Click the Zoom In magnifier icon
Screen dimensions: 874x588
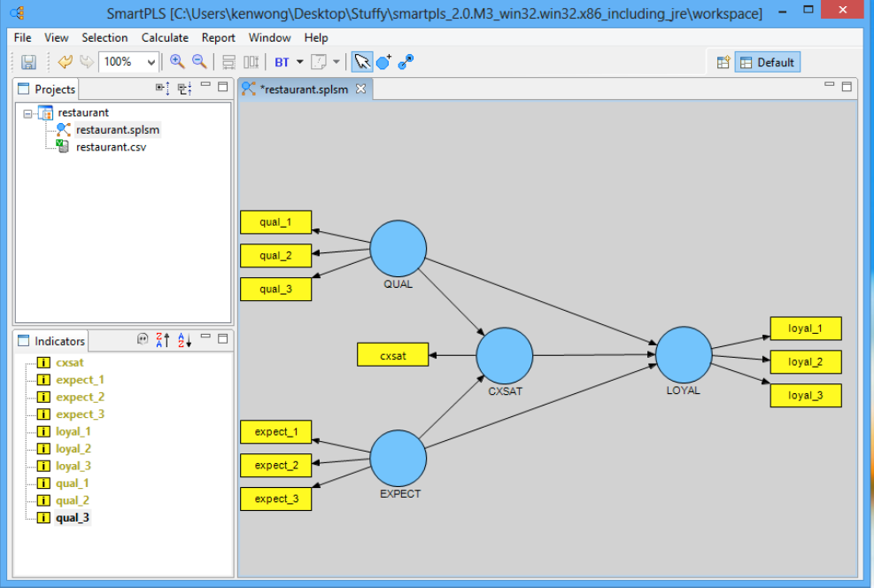click(x=177, y=62)
